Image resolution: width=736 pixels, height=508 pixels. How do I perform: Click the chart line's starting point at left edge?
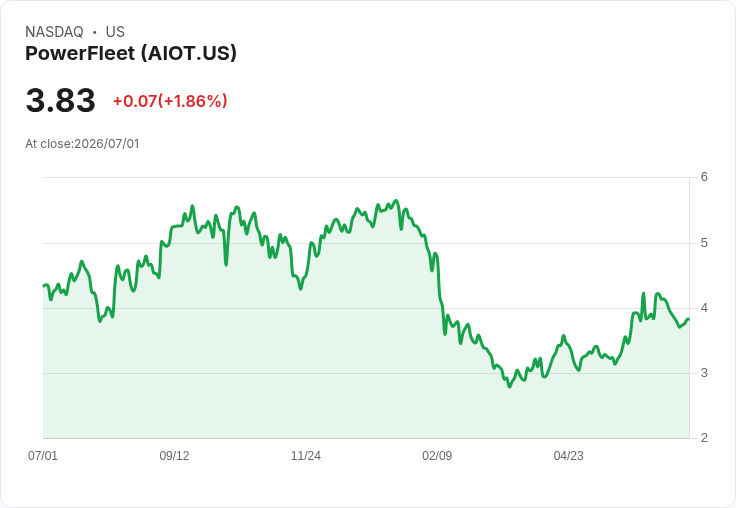44,285
